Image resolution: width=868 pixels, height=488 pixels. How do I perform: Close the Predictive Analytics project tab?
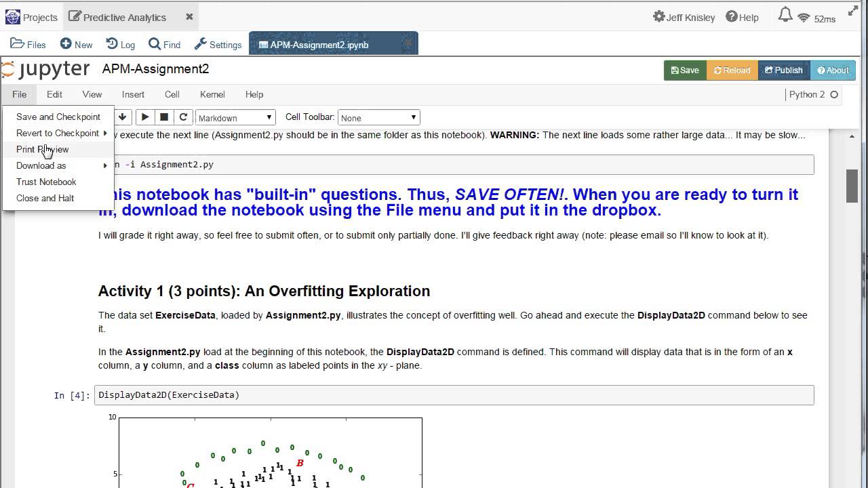pyautogui.click(x=189, y=16)
